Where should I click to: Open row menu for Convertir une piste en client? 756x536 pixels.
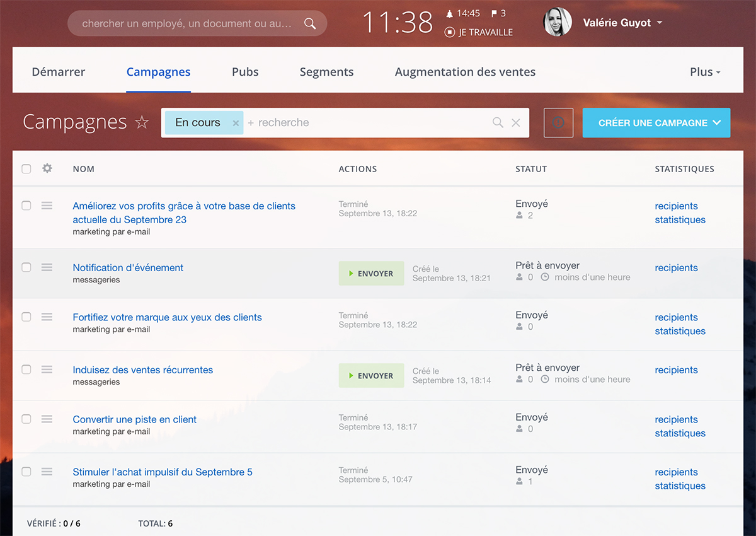tap(47, 419)
